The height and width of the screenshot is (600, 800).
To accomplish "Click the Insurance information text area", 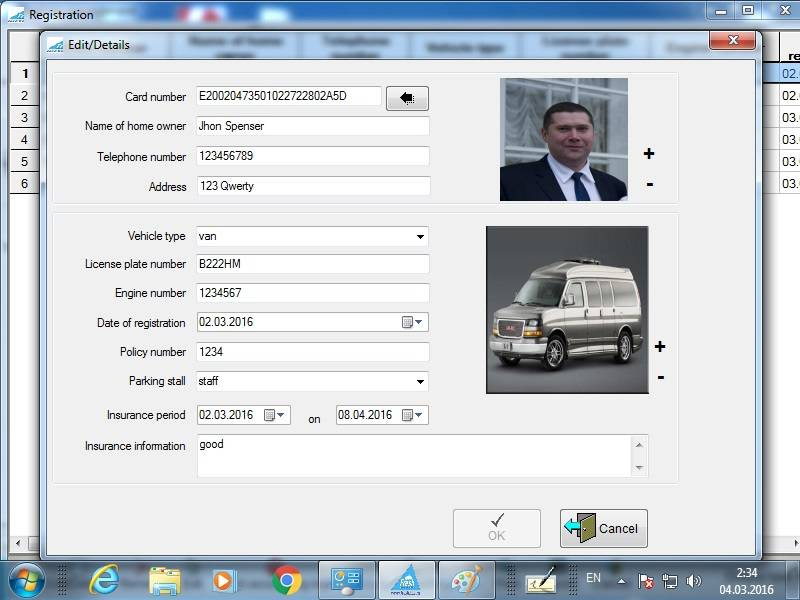I will (410, 455).
